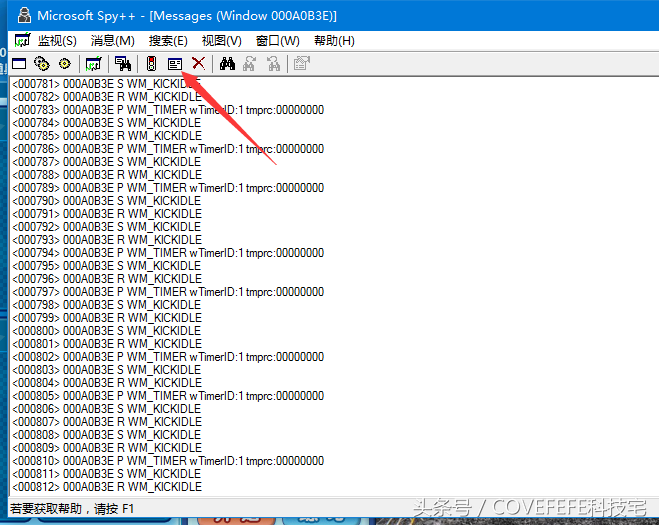Image resolution: width=659 pixels, height=525 pixels.
Task: Select message row <000788>
Action: [107, 175]
